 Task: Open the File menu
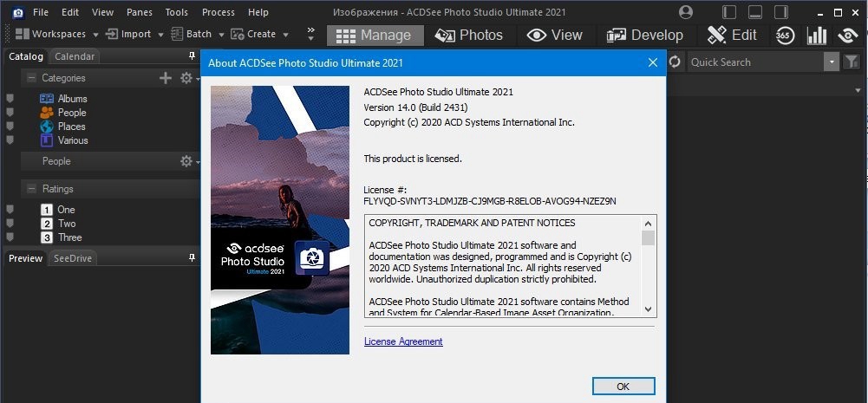41,12
